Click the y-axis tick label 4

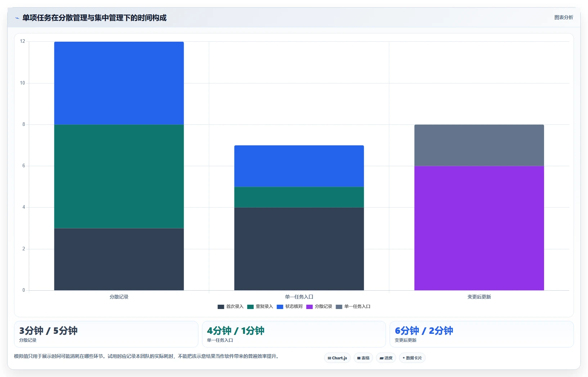pyautogui.click(x=24, y=207)
